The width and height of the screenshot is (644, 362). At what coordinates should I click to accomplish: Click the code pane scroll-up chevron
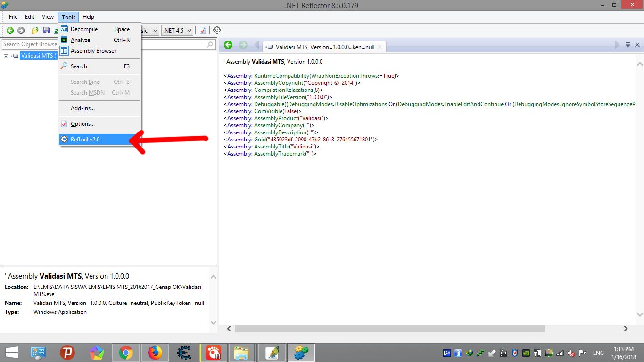click(640, 64)
